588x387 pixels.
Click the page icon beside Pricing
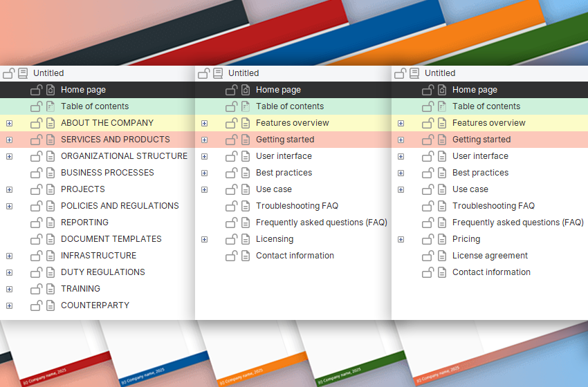tap(442, 239)
